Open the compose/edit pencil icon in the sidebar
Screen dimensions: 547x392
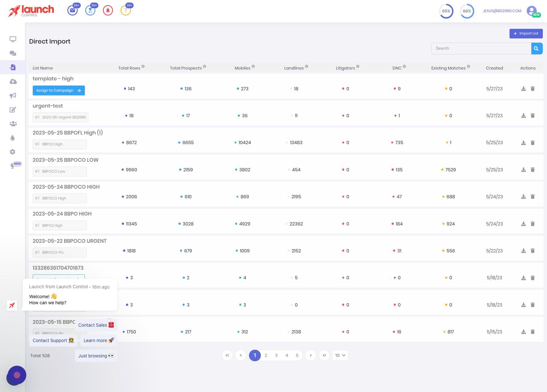pyautogui.click(x=13, y=110)
